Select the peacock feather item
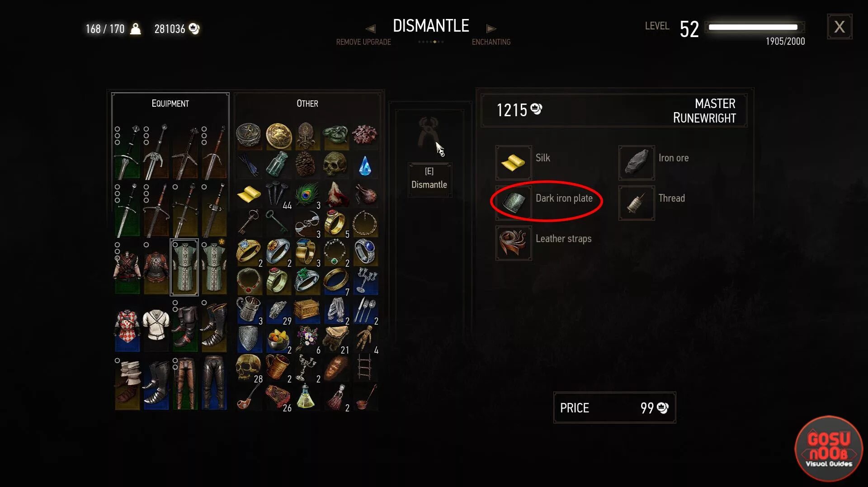The width and height of the screenshot is (868, 487). (x=307, y=194)
